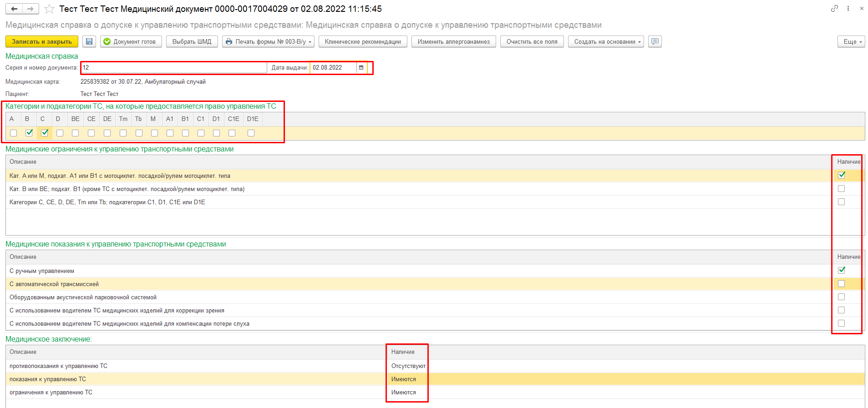The height and width of the screenshot is (408, 868).
Task: Click the forward navigation arrow
Action: [30, 9]
